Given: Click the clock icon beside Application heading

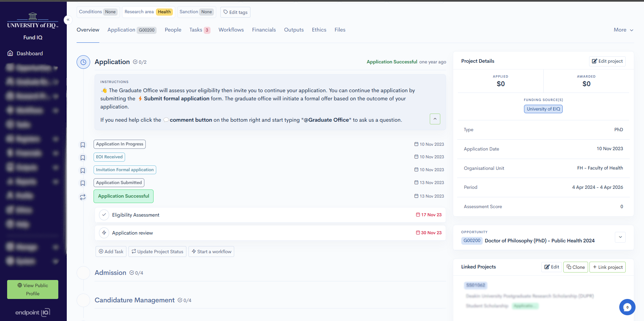Looking at the screenshot, I should (83, 62).
